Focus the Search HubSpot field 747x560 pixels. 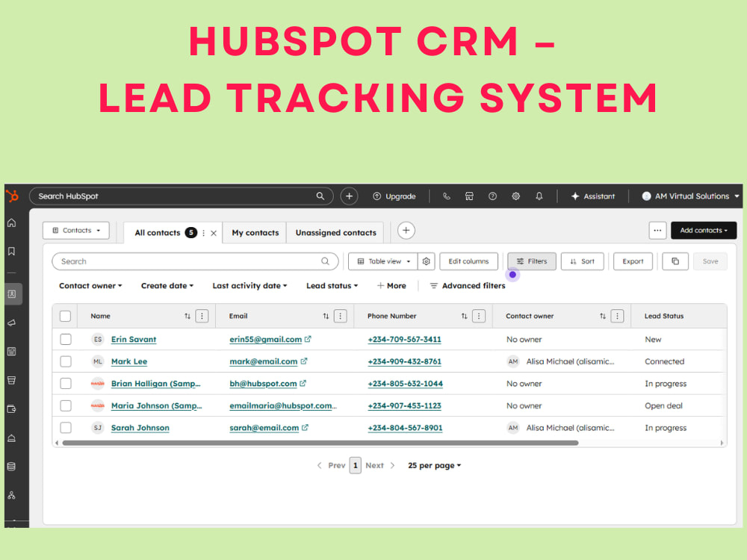181,196
